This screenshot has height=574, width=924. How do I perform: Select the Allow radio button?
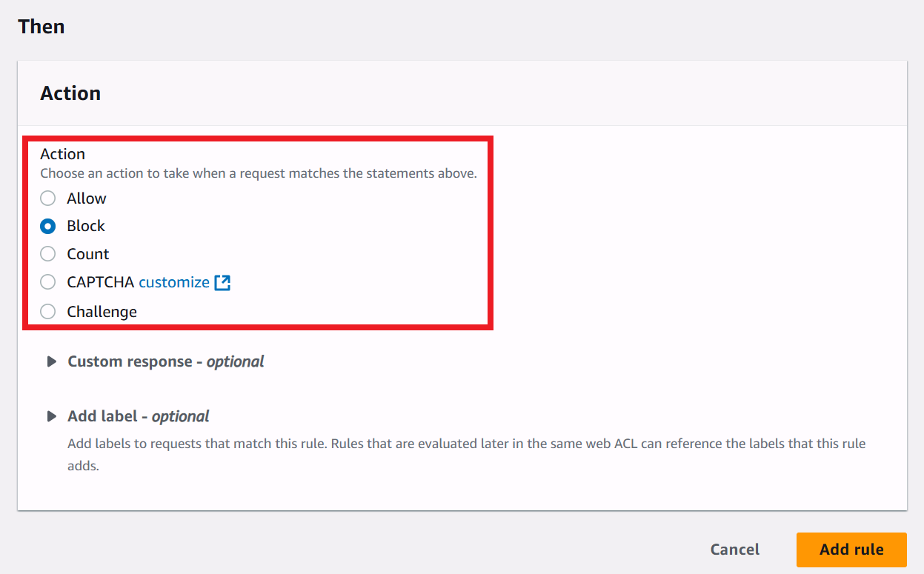48,198
